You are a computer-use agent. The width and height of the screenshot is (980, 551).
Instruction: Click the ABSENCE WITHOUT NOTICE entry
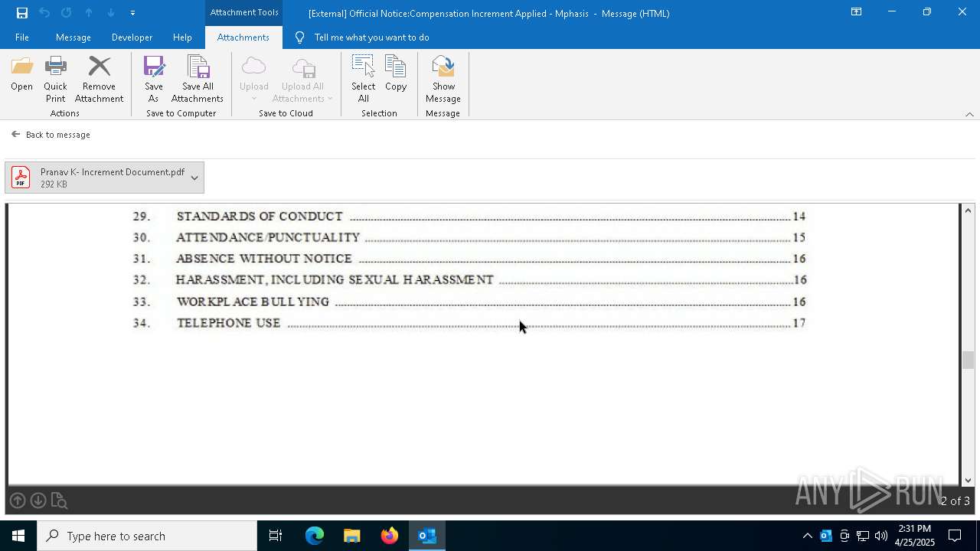pyautogui.click(x=469, y=259)
